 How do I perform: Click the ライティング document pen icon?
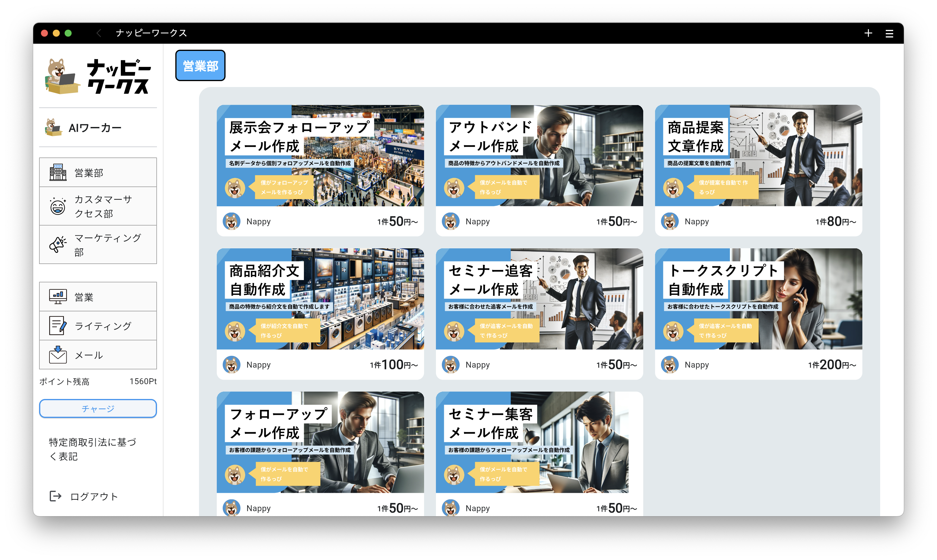(x=58, y=326)
